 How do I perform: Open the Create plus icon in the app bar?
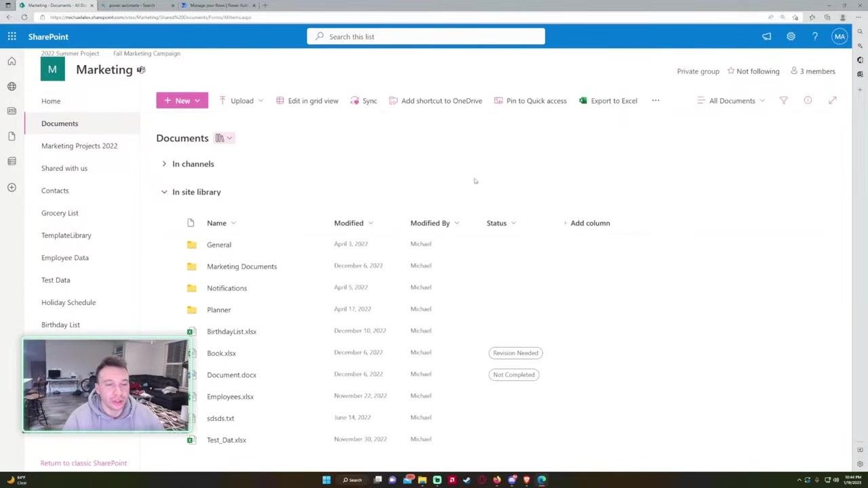[12, 187]
